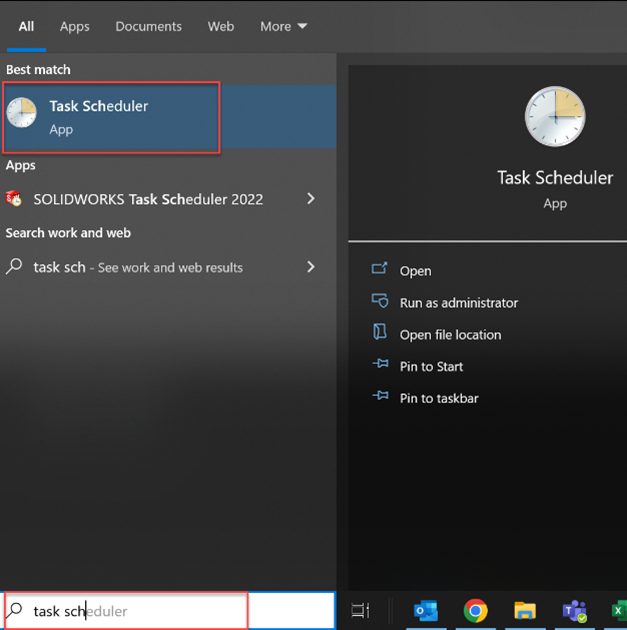Click the magnifier icon beside task sch suggestion
This screenshot has width=627, height=630.
[x=14, y=267]
